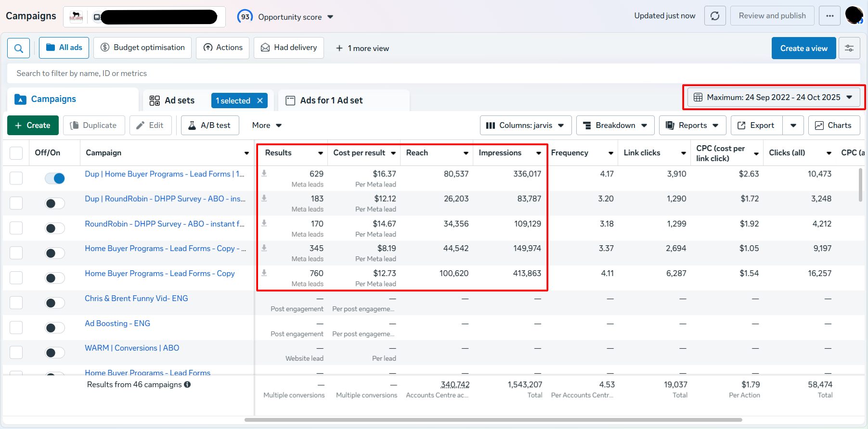Open the three-dot more options menu

coord(829,16)
